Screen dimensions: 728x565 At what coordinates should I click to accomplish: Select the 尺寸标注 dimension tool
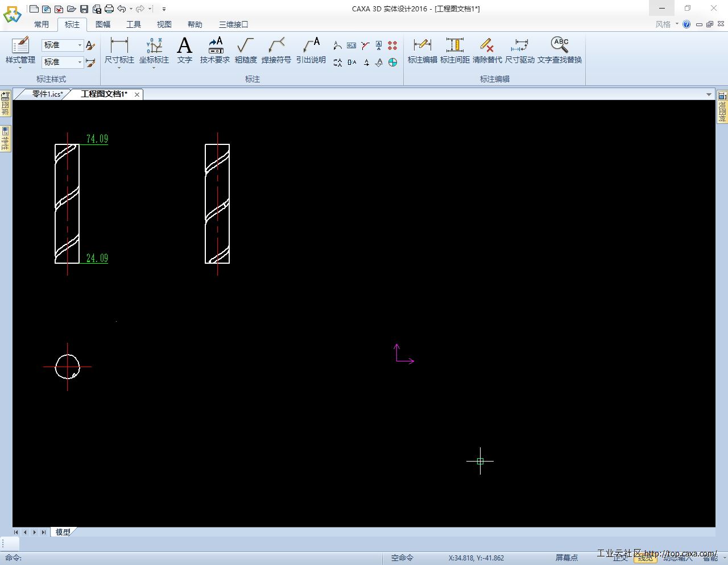tap(119, 50)
